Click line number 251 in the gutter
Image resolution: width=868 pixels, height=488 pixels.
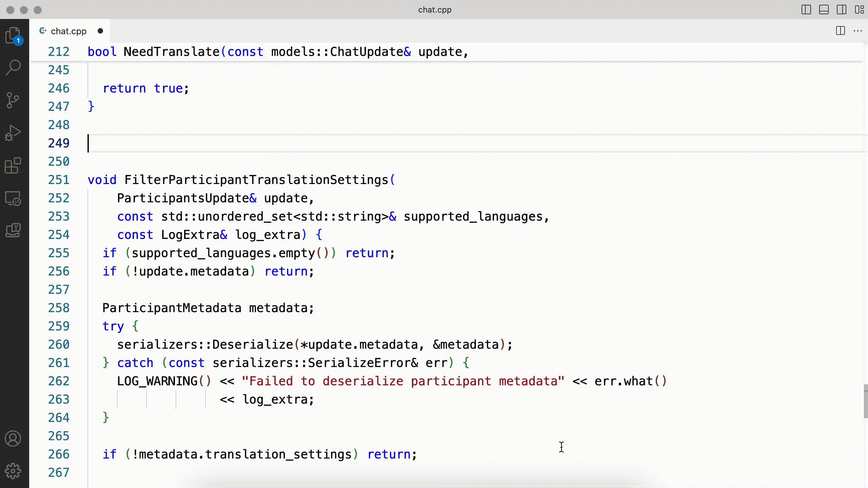pos(59,180)
